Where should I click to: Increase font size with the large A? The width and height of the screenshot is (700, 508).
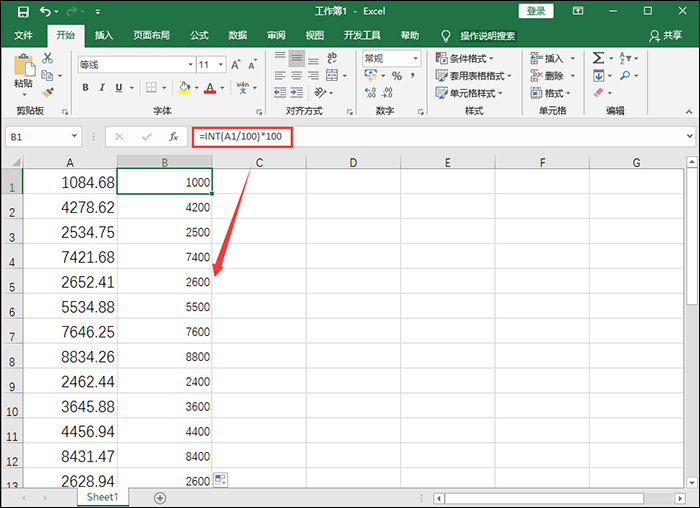pos(236,65)
